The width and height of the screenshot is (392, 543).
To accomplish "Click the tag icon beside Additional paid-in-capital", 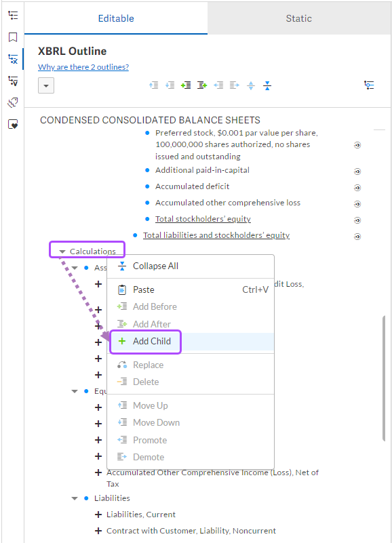I will tap(357, 172).
